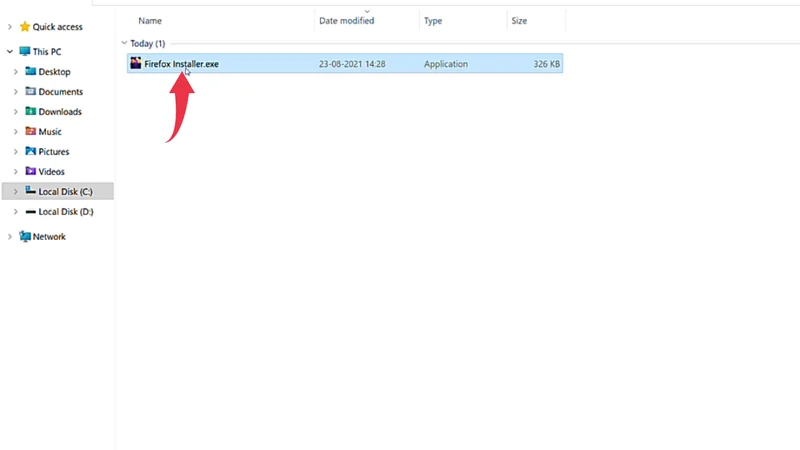
Task: Sort by Date modified column header
Action: tap(346, 20)
